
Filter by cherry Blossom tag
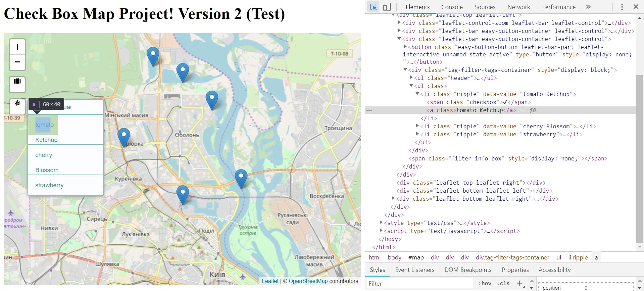pos(66,160)
